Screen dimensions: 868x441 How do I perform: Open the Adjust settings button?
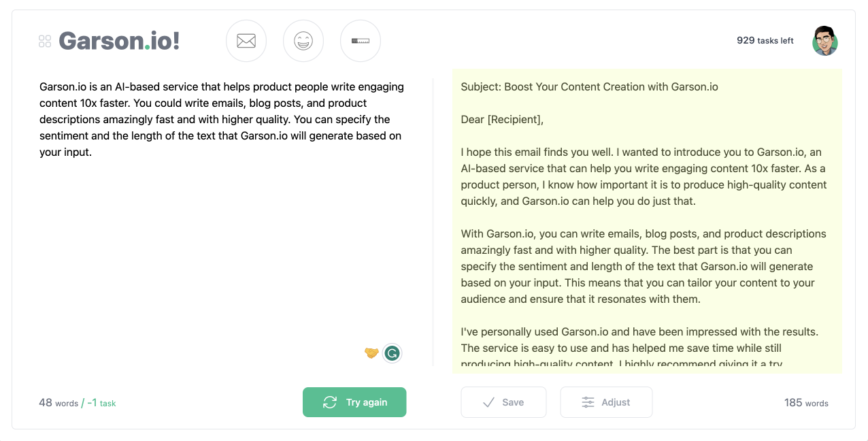[606, 402]
